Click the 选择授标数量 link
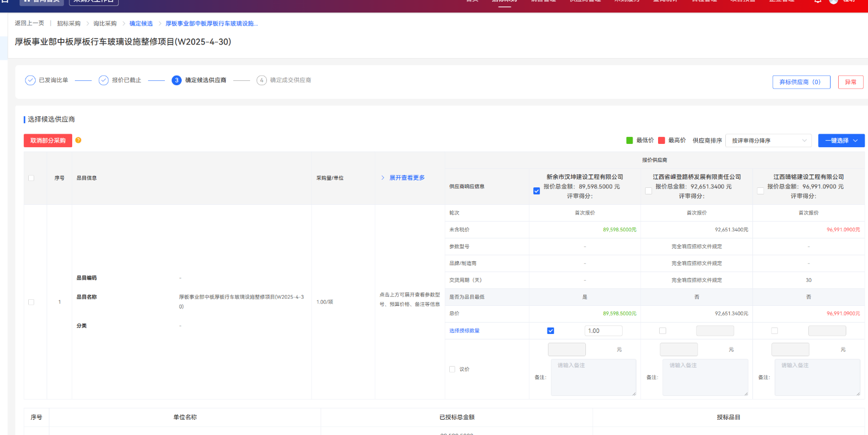The height and width of the screenshot is (435, 868). 464,331
